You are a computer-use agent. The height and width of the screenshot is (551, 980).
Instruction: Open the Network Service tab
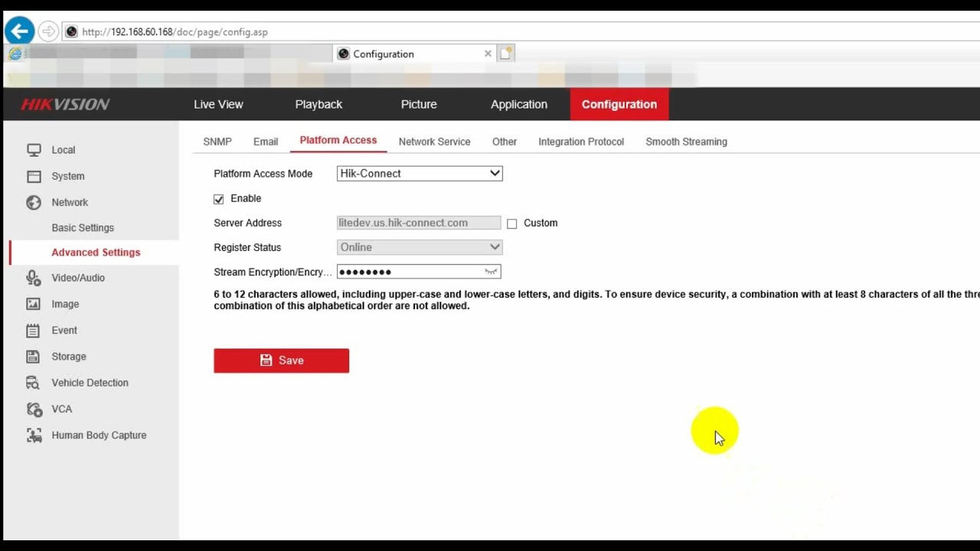pos(434,142)
